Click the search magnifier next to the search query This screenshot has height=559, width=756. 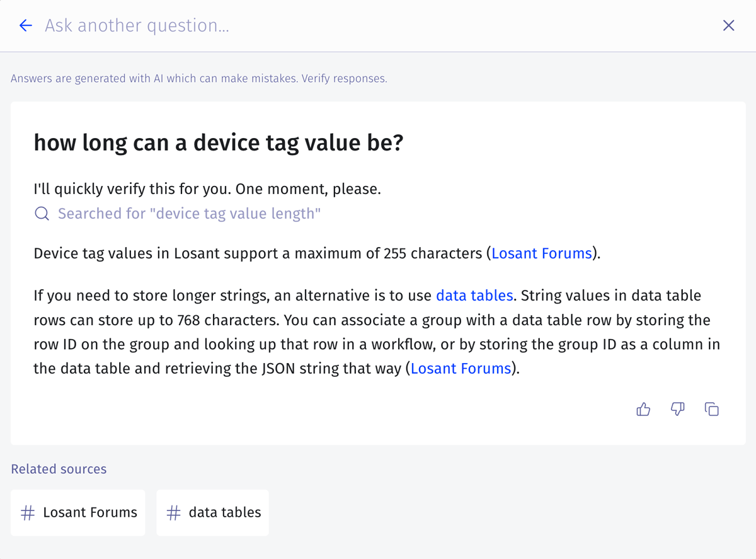(x=42, y=214)
